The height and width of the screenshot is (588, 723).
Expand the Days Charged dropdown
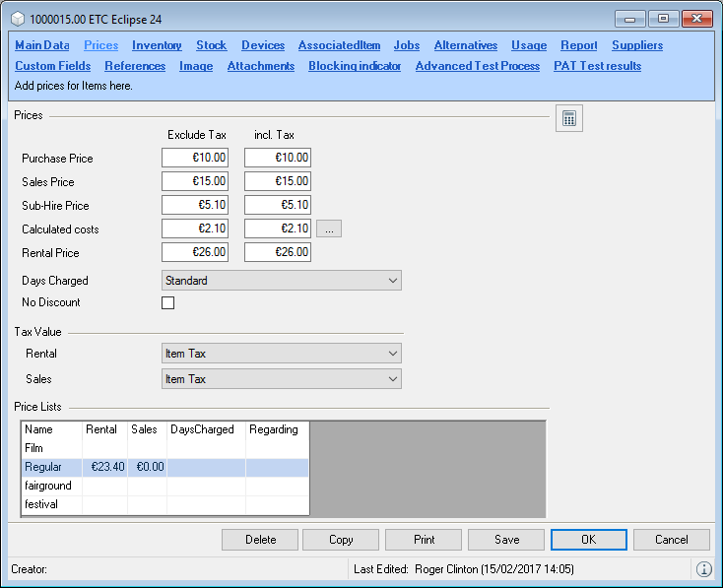pyautogui.click(x=281, y=281)
